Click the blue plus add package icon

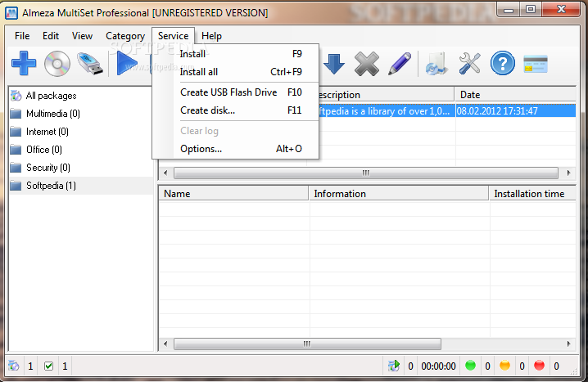point(24,63)
